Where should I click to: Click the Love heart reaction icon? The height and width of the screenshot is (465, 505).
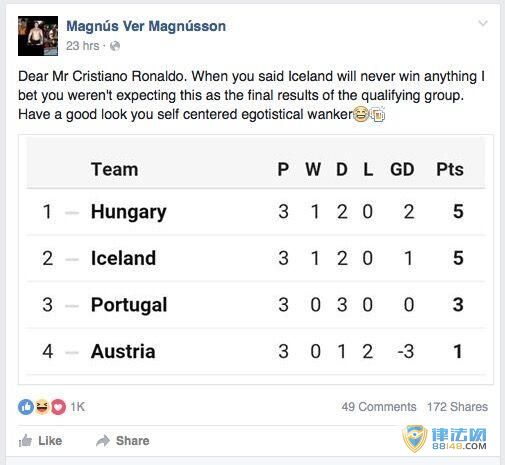pos(58,407)
